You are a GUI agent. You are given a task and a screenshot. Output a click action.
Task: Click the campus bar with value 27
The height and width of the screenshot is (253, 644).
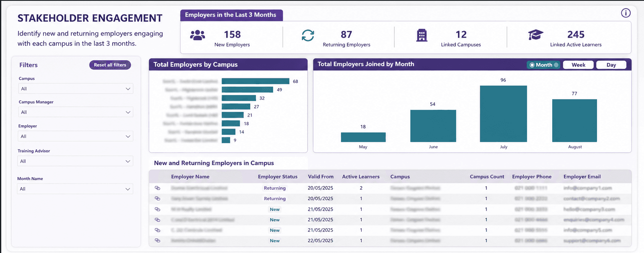(236, 106)
